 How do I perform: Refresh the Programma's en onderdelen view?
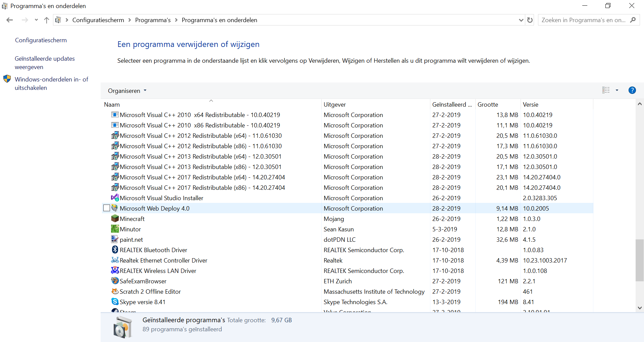(530, 20)
